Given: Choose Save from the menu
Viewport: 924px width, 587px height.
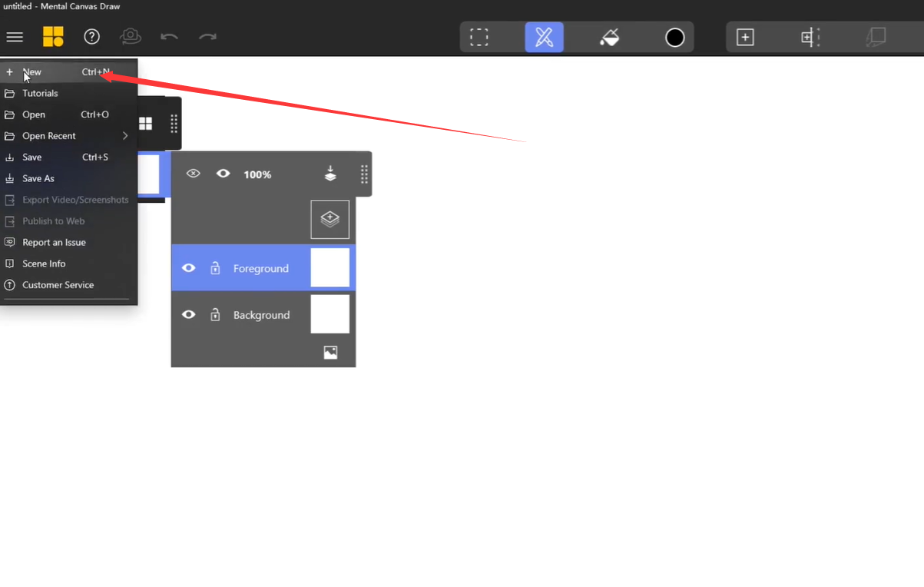Looking at the screenshot, I should pos(69,157).
